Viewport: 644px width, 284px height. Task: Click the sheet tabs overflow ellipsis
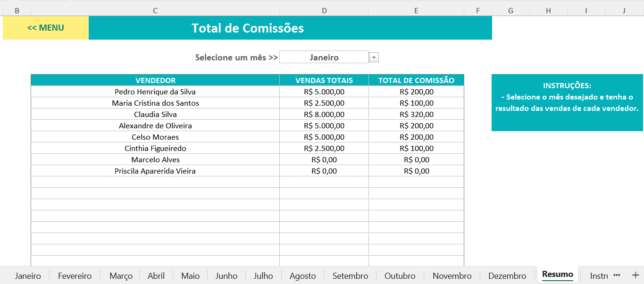tap(617, 276)
